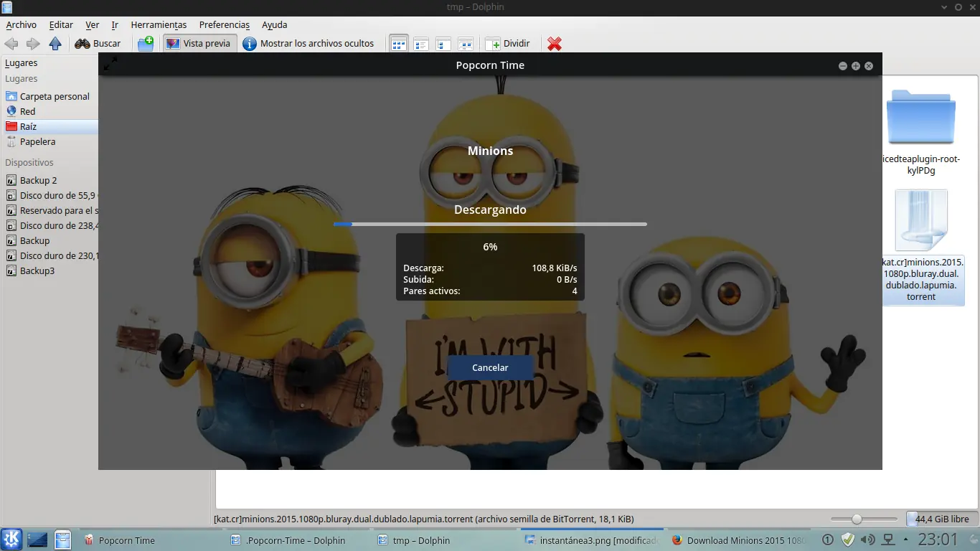
Task: Click the red X stop icon in toolbar
Action: tap(554, 44)
